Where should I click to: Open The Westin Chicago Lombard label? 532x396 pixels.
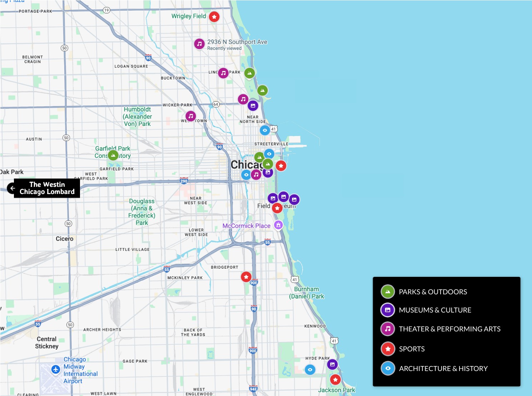coord(47,188)
